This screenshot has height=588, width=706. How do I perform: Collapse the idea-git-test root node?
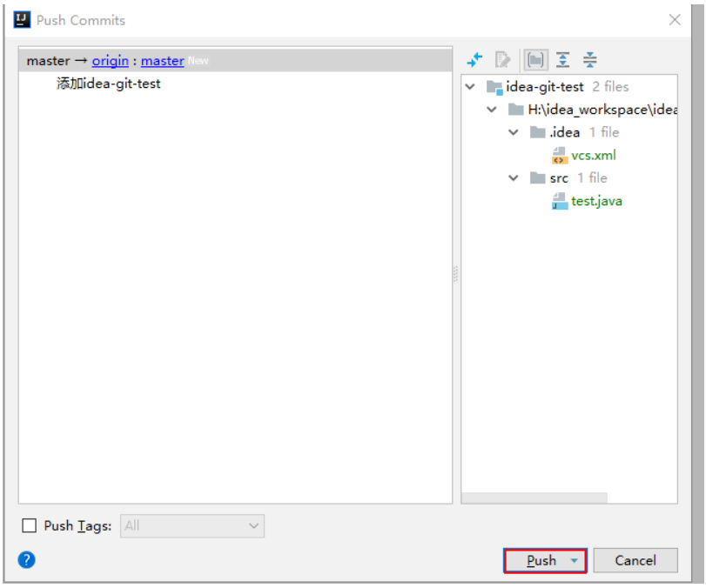tap(470, 86)
